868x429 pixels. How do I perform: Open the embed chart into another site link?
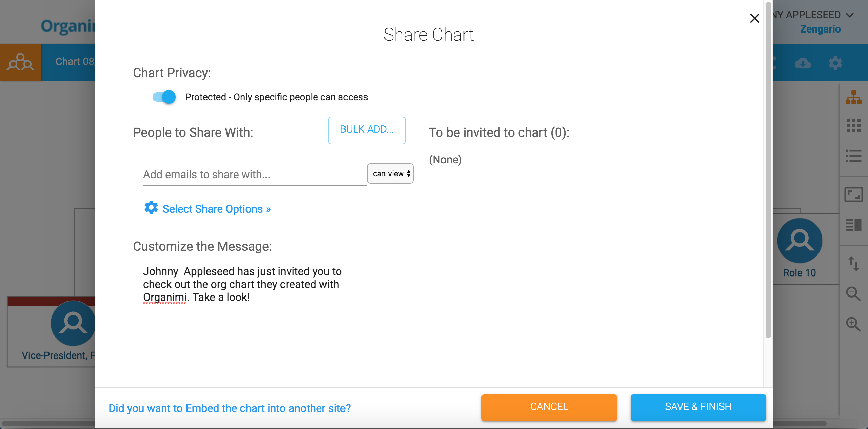pos(230,408)
